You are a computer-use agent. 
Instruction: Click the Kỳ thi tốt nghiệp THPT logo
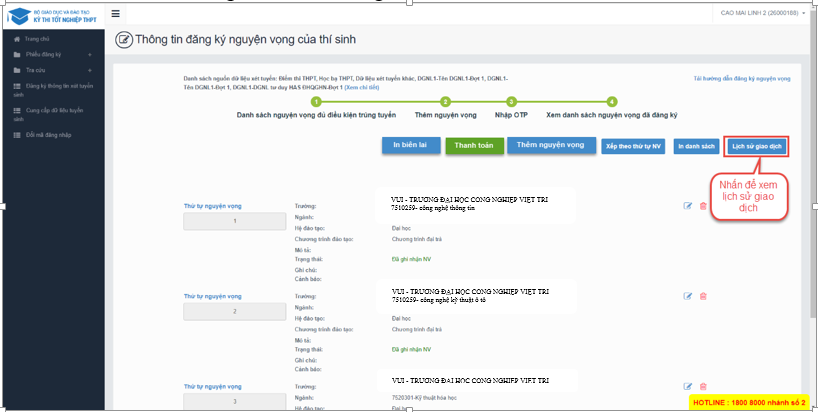point(50,16)
